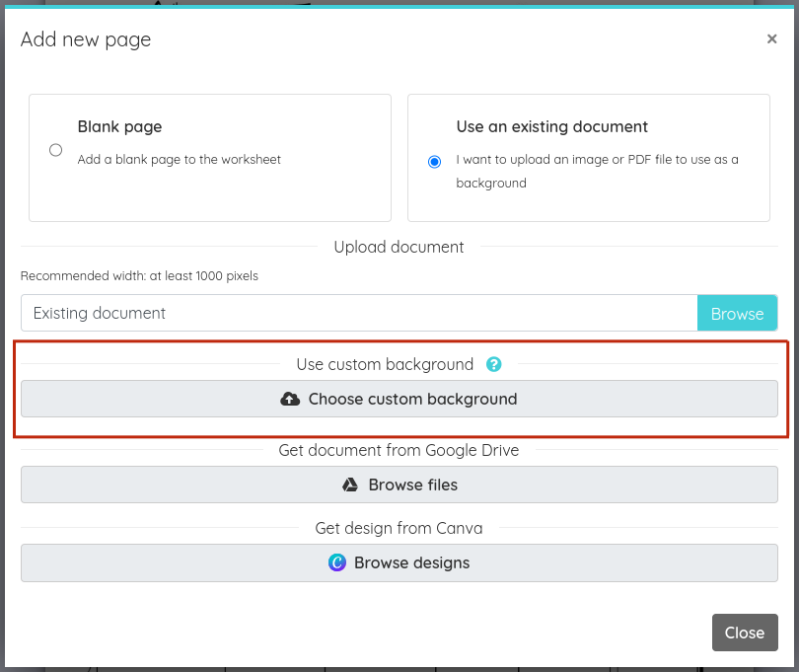Click the cloud upload icon
This screenshot has height=672, width=799.
[290, 399]
